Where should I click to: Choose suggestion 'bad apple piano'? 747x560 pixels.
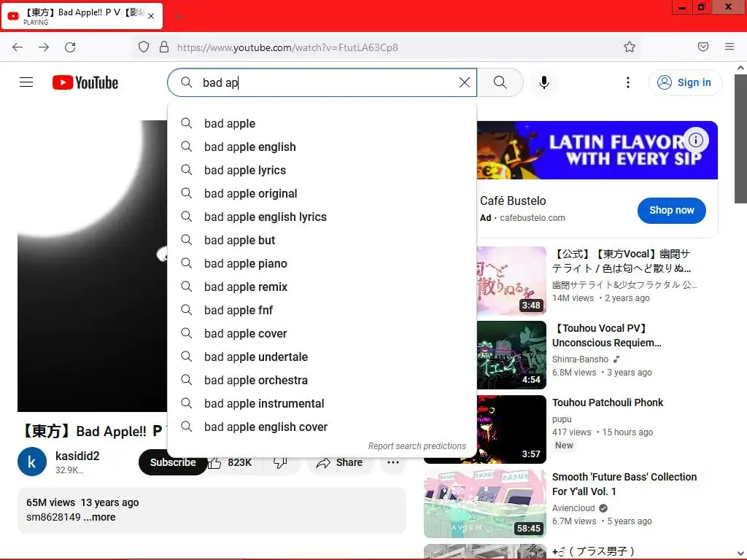pos(322,263)
